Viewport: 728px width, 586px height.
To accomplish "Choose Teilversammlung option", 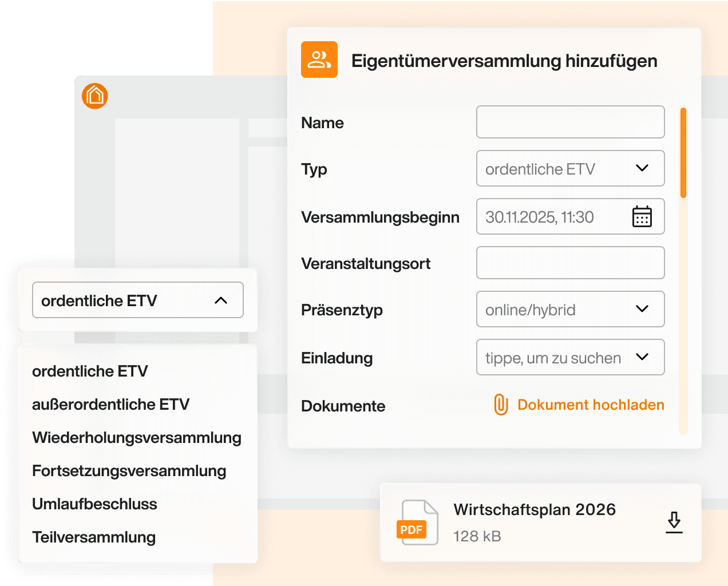I will click(x=94, y=537).
